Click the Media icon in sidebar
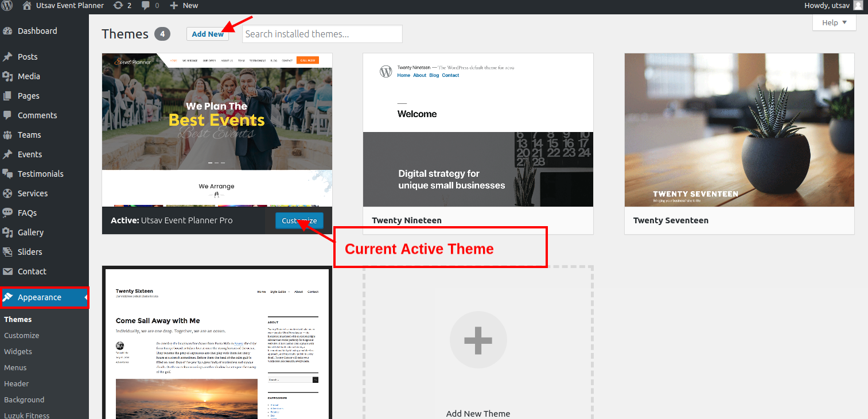The width and height of the screenshot is (868, 419). click(7, 76)
